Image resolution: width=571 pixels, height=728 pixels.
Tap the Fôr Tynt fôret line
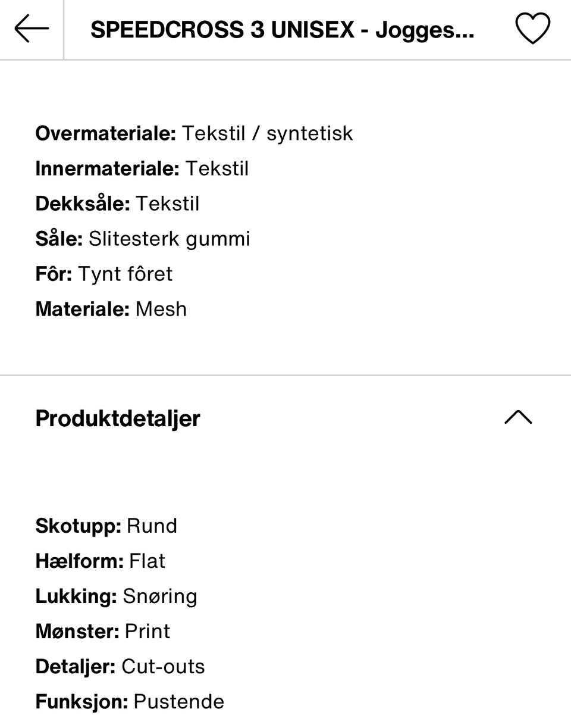[103, 274]
